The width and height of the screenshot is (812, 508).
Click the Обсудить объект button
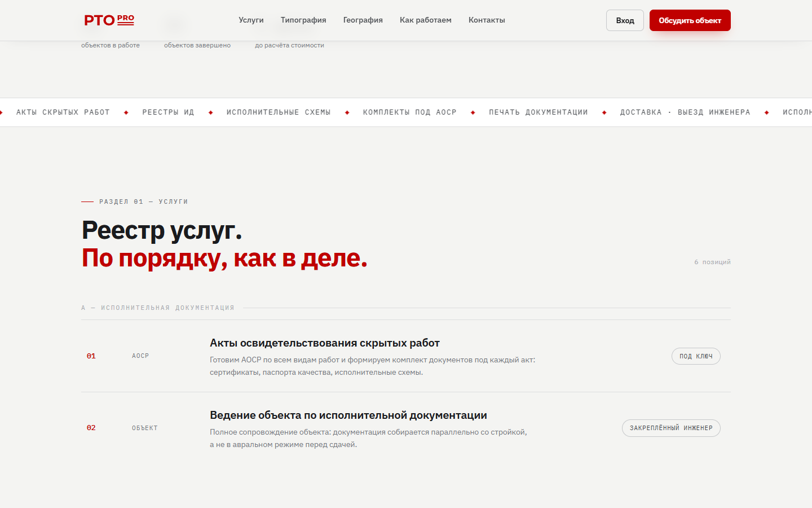[x=690, y=20]
